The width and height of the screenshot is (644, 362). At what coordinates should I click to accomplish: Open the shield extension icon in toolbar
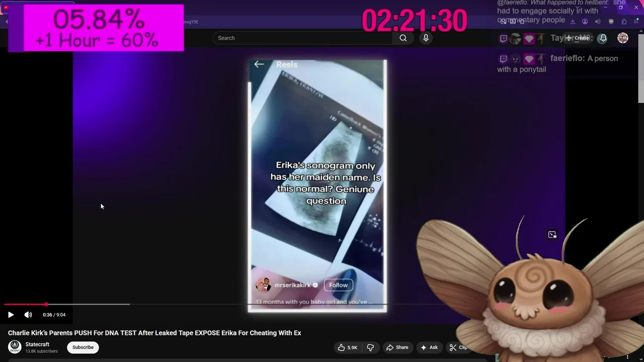click(x=611, y=22)
